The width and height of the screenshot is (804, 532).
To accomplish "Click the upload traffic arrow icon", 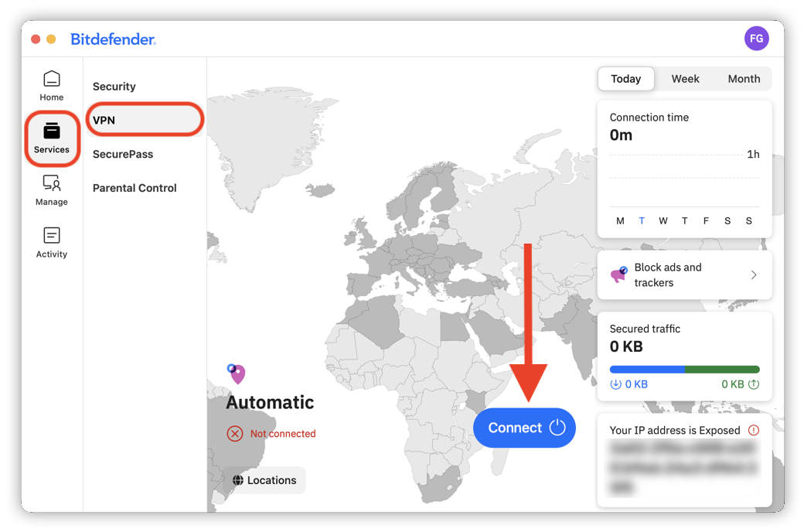I will click(753, 384).
